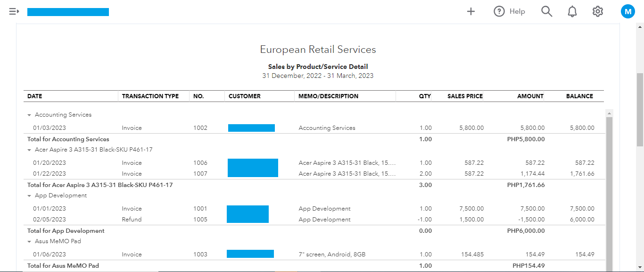This screenshot has width=644, height=272.
Task: Collapse the App Development group
Action: tap(29, 195)
